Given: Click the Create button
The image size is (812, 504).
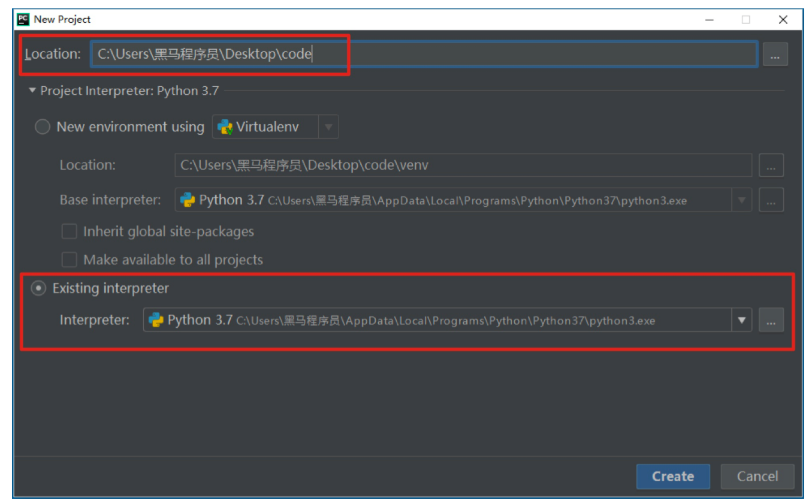Looking at the screenshot, I should pyautogui.click(x=673, y=476).
